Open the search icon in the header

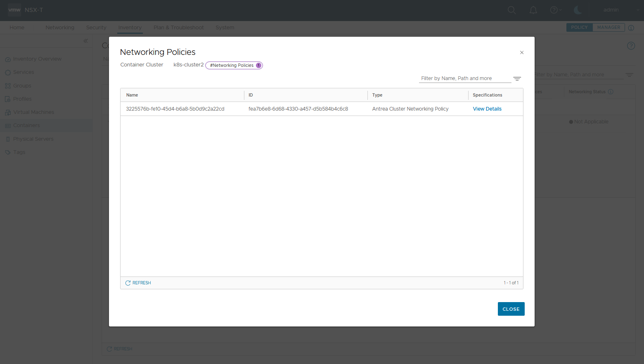tap(512, 10)
